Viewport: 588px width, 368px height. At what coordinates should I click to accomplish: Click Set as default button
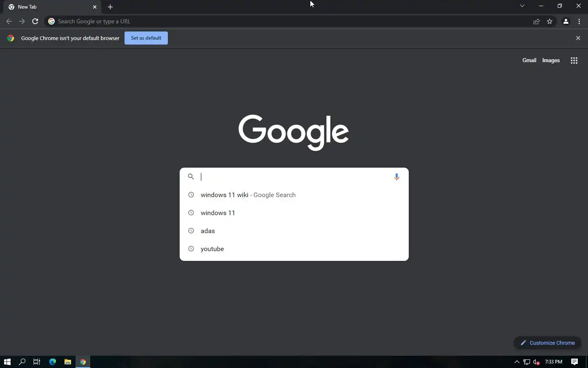[146, 38]
